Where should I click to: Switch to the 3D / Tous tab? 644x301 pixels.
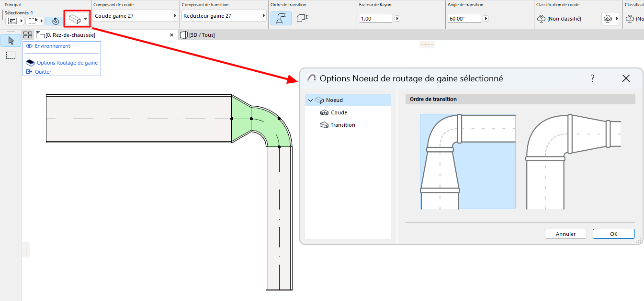coord(202,35)
